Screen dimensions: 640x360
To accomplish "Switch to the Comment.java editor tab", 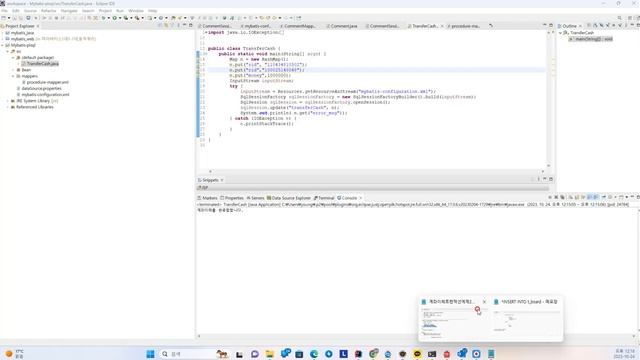I will [342, 26].
